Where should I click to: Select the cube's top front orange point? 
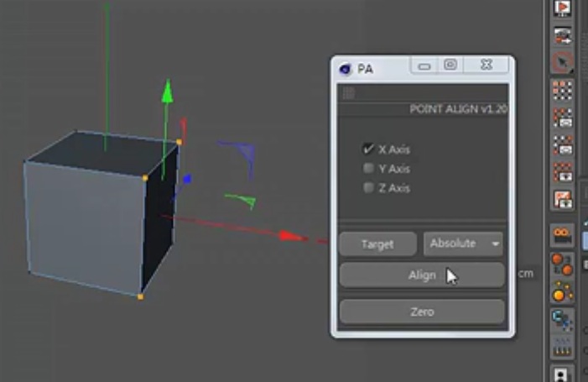point(145,178)
